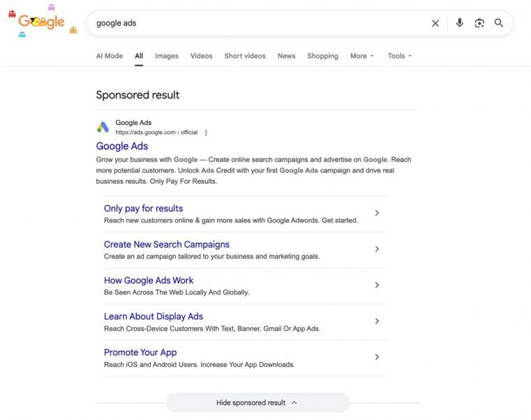Click into the google ads search field
This screenshot has width=531, height=420.
258,23
